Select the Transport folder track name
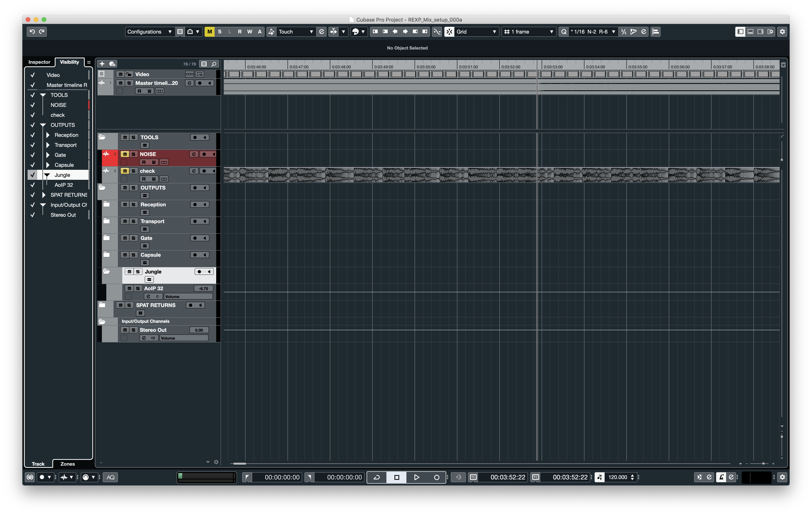Image resolution: width=812 pixels, height=515 pixels. (152, 221)
